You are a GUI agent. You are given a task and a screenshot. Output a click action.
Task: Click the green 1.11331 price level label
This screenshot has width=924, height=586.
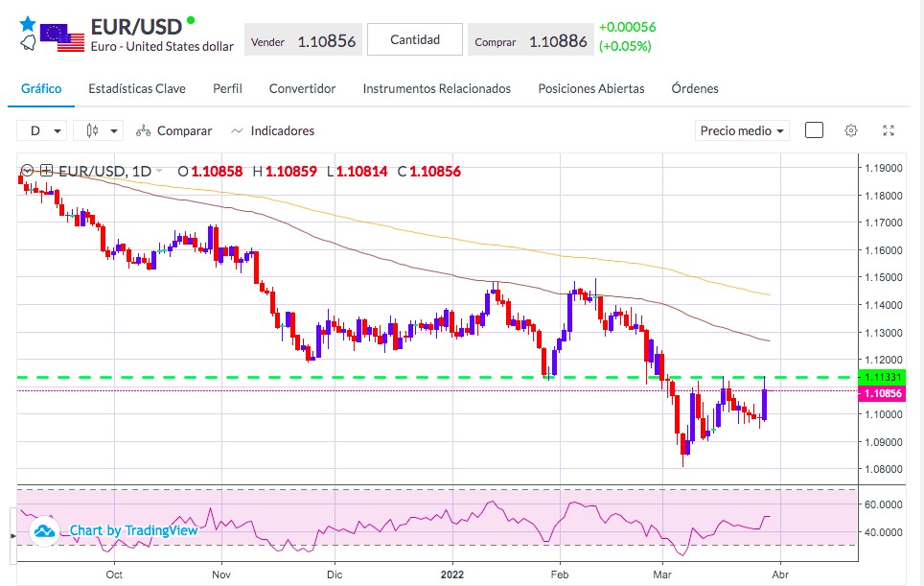882,377
